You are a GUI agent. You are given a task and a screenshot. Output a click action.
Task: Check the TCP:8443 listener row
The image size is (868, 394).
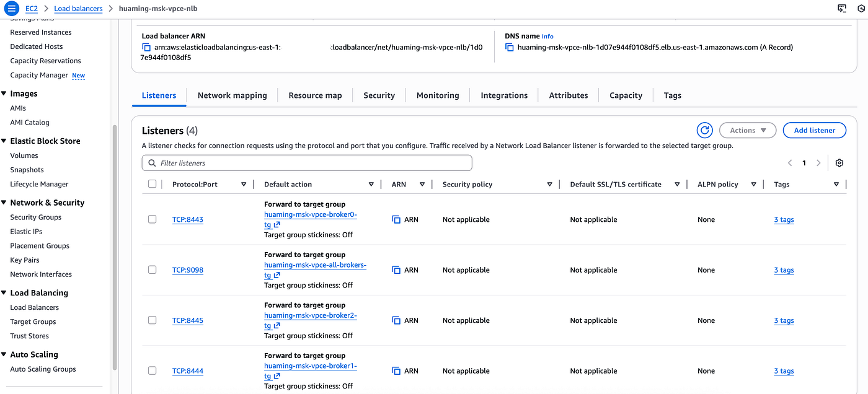pyautogui.click(x=153, y=219)
